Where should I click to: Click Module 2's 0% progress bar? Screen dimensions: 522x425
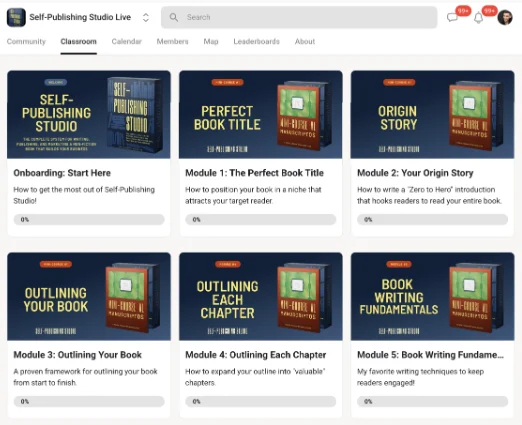[x=432, y=220]
